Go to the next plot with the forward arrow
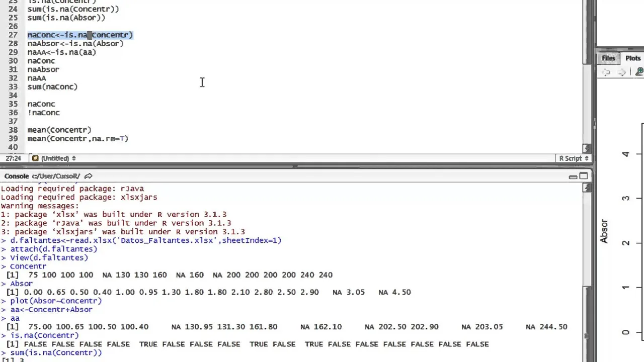This screenshot has height=362, width=644. [622, 72]
